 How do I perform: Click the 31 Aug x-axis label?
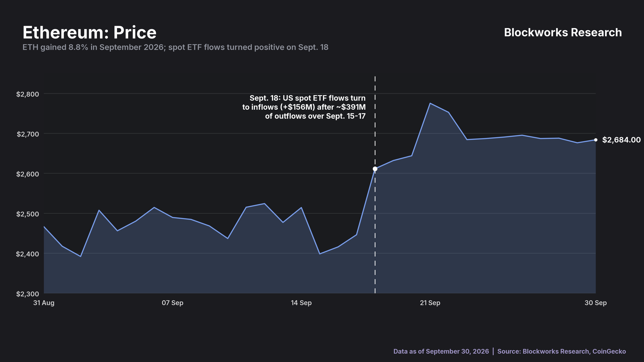pyautogui.click(x=44, y=303)
